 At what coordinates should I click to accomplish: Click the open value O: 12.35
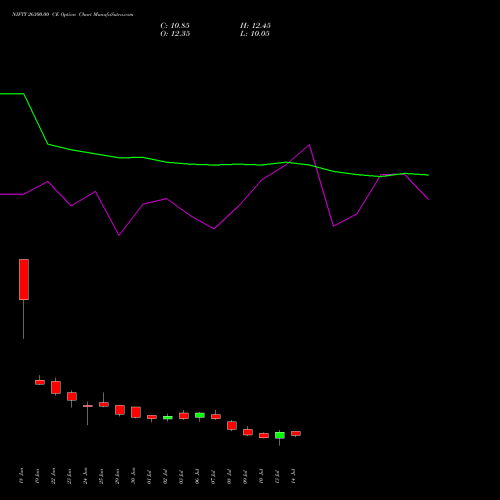pyautogui.click(x=175, y=34)
